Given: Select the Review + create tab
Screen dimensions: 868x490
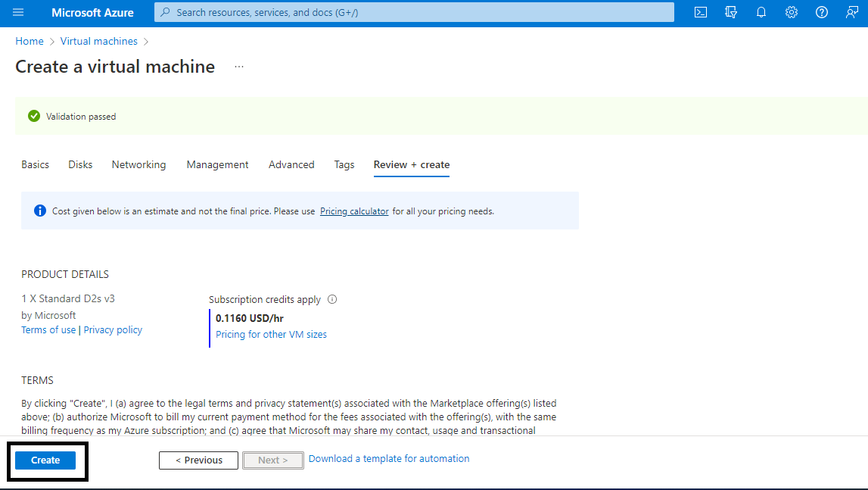Looking at the screenshot, I should coord(412,164).
